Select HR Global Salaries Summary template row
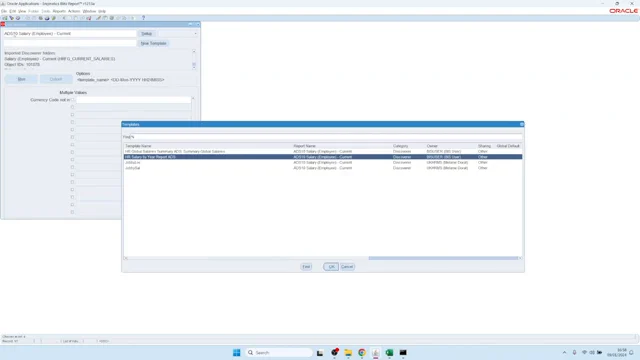The image size is (640, 360). pyautogui.click(x=323, y=151)
